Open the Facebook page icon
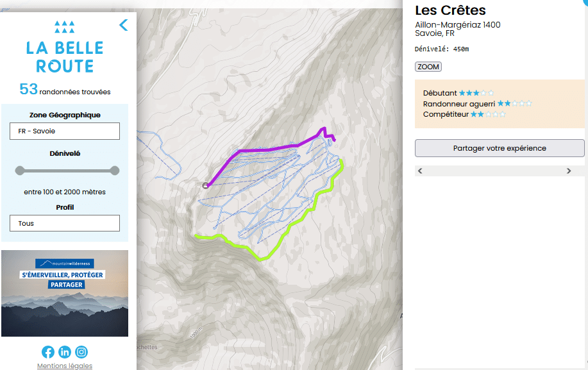Viewport: 588px width, 370px height. point(48,352)
